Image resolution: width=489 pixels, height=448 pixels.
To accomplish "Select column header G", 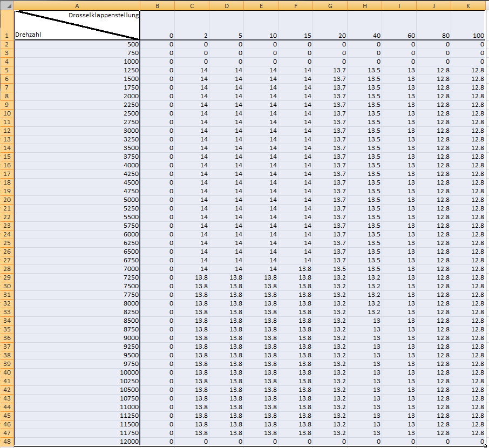I will [330, 5].
